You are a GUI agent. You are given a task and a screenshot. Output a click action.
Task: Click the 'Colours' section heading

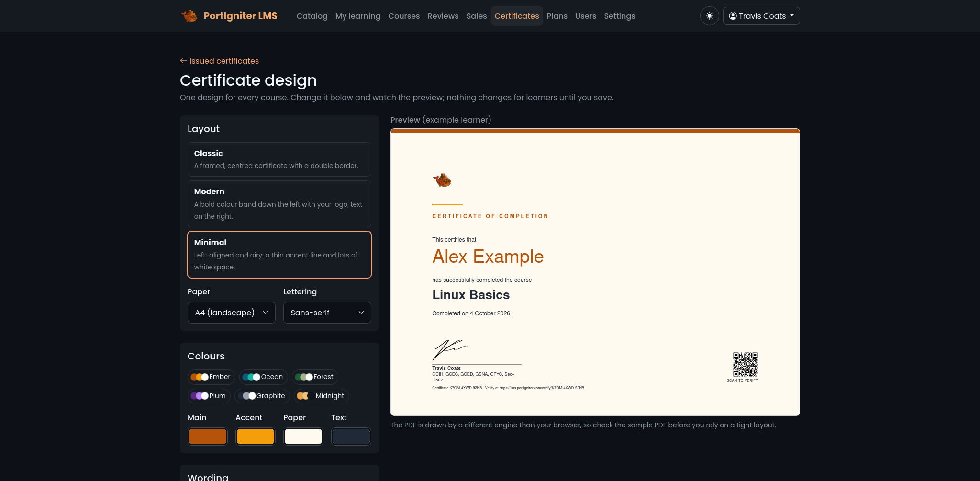tap(206, 356)
